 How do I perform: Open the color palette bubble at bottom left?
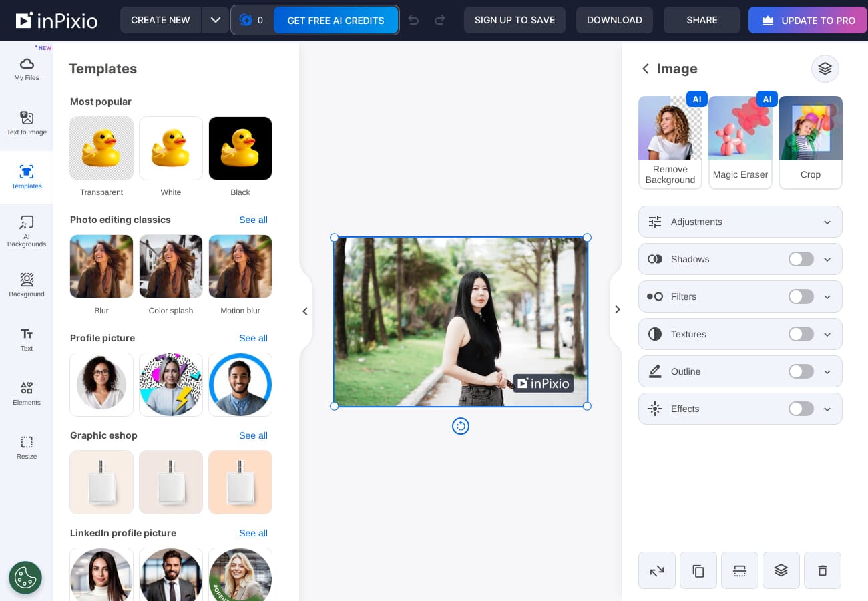[25, 578]
